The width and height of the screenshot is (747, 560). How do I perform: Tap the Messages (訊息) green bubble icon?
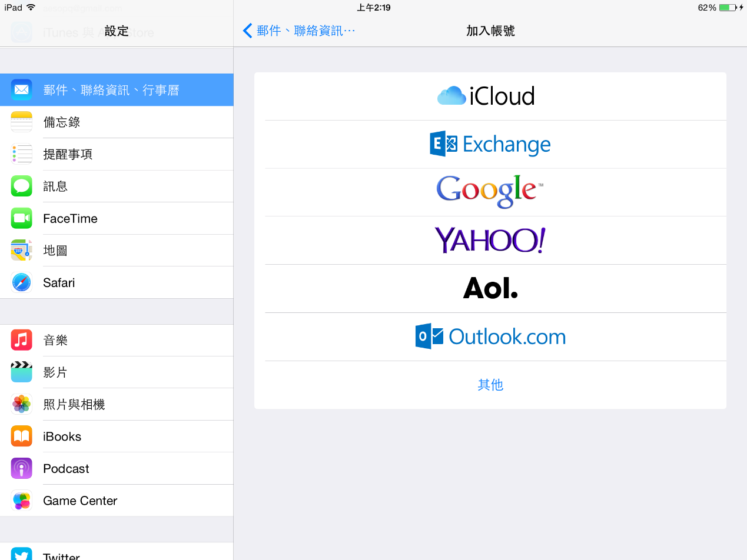click(x=21, y=186)
